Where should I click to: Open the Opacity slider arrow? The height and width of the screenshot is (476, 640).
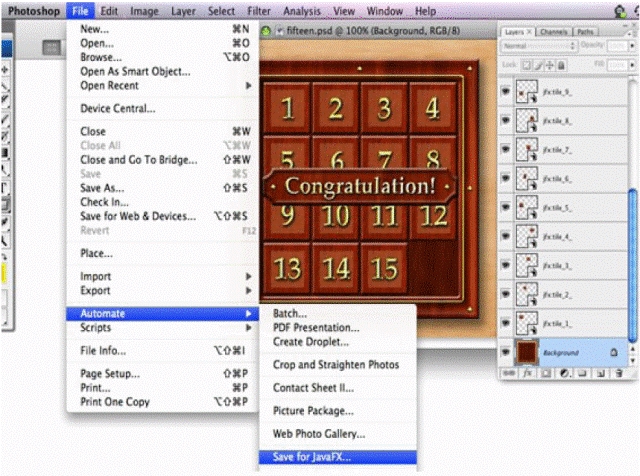[632, 46]
